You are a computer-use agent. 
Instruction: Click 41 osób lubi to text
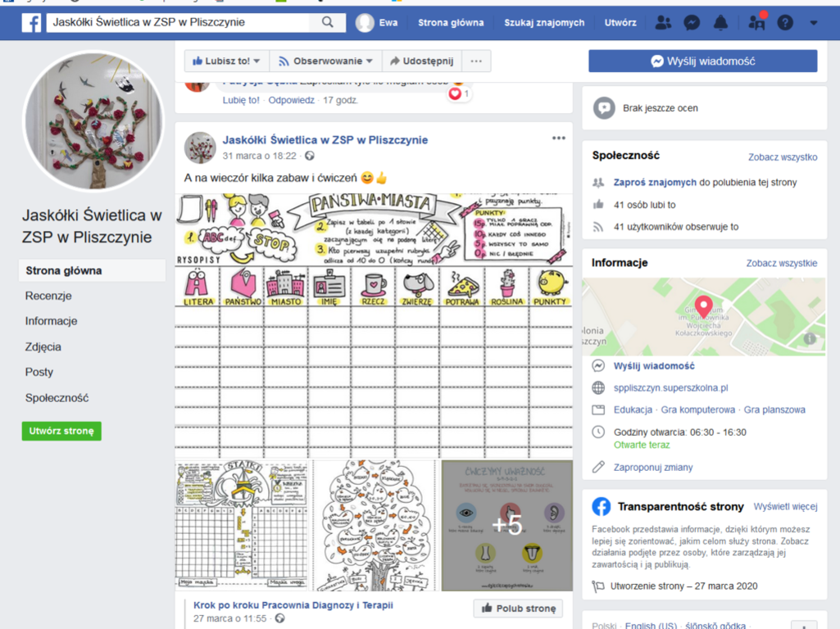coord(644,205)
